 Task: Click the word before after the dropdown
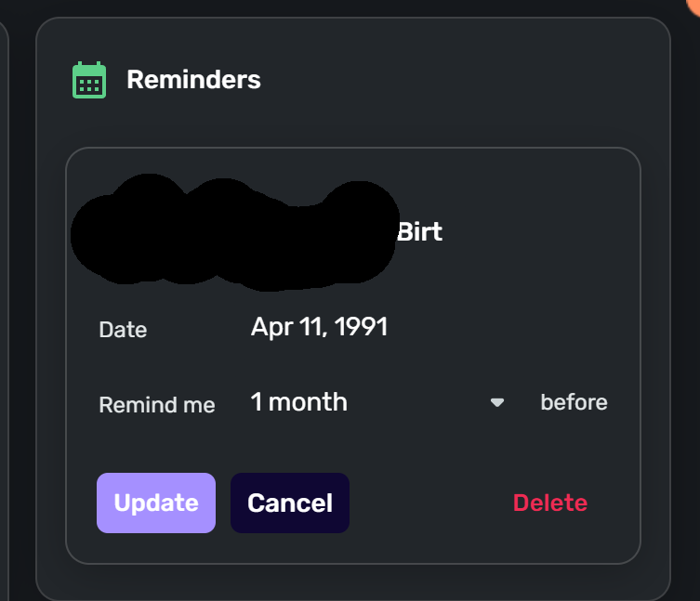[x=574, y=402]
